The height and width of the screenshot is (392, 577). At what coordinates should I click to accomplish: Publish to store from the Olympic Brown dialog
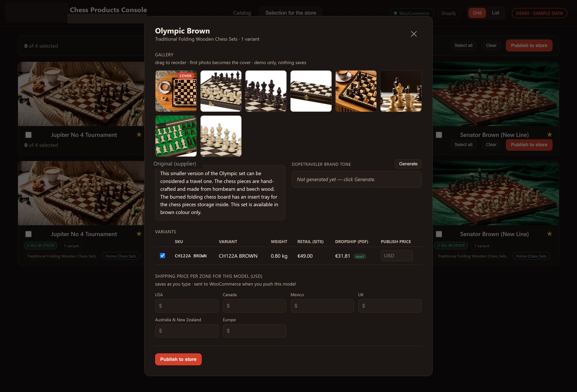178,359
